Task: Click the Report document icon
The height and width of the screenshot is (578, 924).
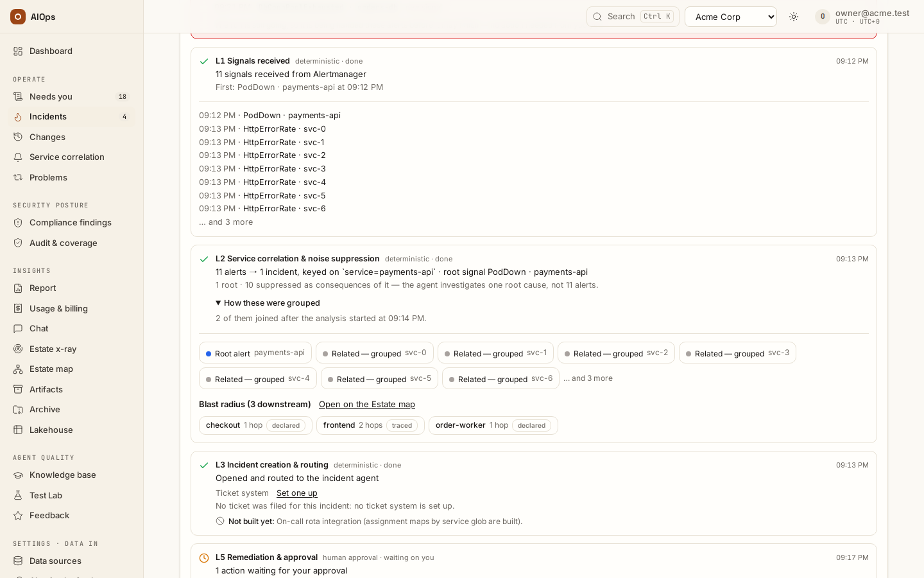Action: pyautogui.click(x=18, y=288)
